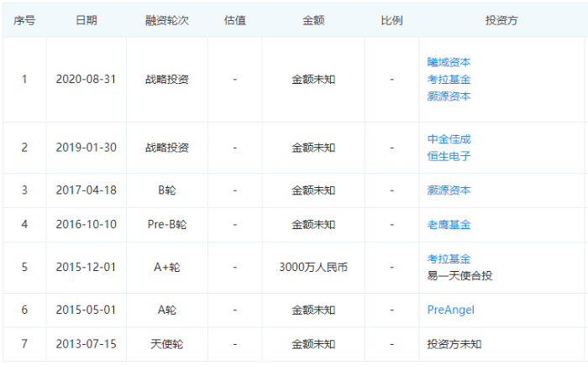Click the B轮 round cell
Viewport: 588px width, 365px height.
[167, 190]
